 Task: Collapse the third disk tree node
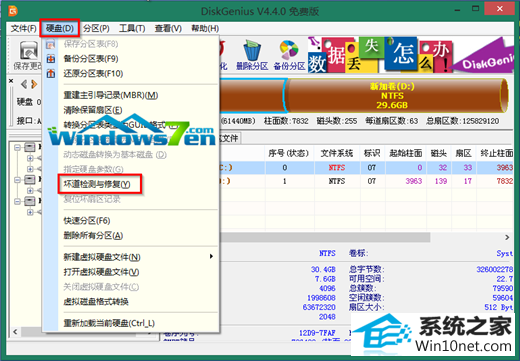pyautogui.click(x=17, y=201)
